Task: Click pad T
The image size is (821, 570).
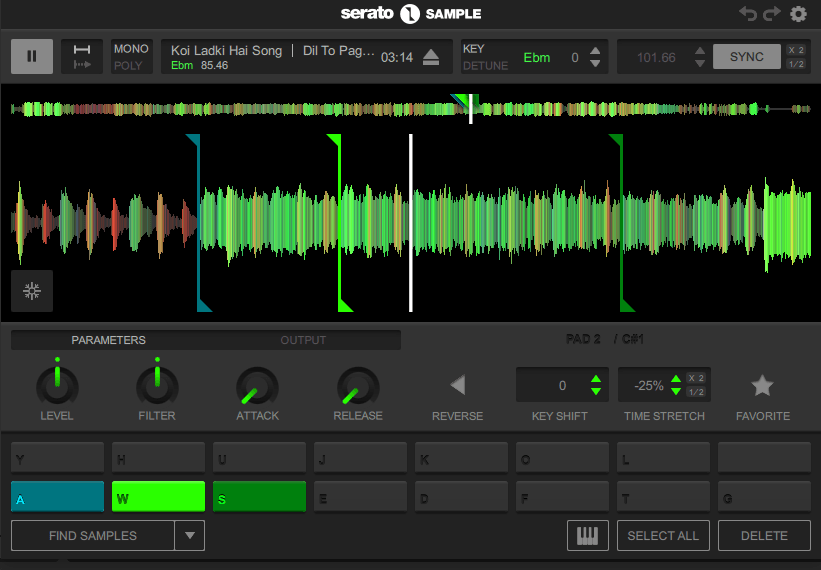Action: click(663, 497)
